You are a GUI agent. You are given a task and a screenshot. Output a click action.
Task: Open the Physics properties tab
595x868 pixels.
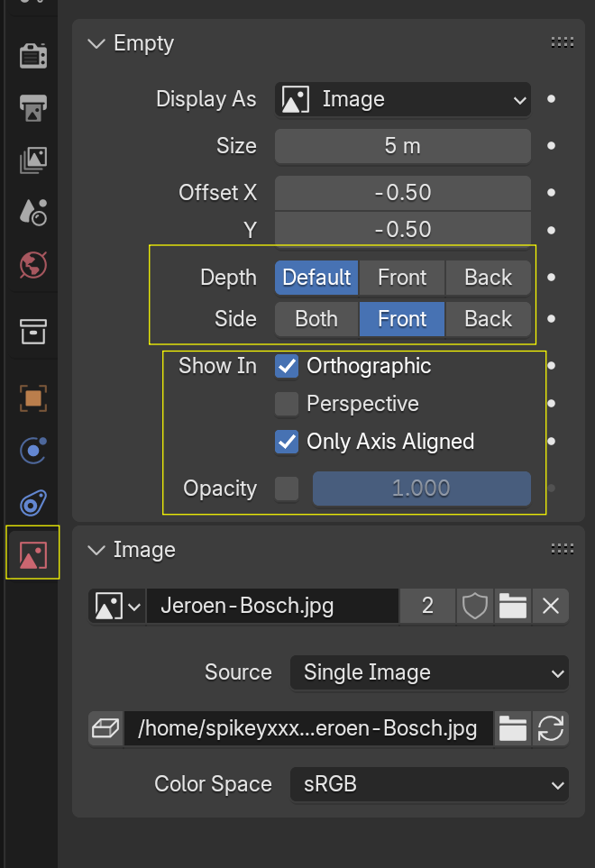pos(33,450)
